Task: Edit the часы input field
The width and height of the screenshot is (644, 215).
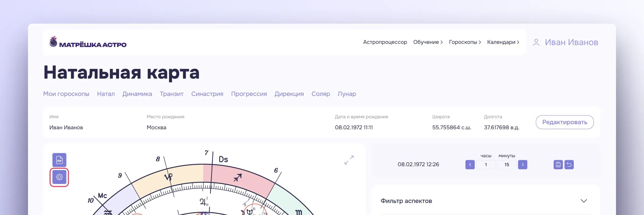Action: coord(486,164)
